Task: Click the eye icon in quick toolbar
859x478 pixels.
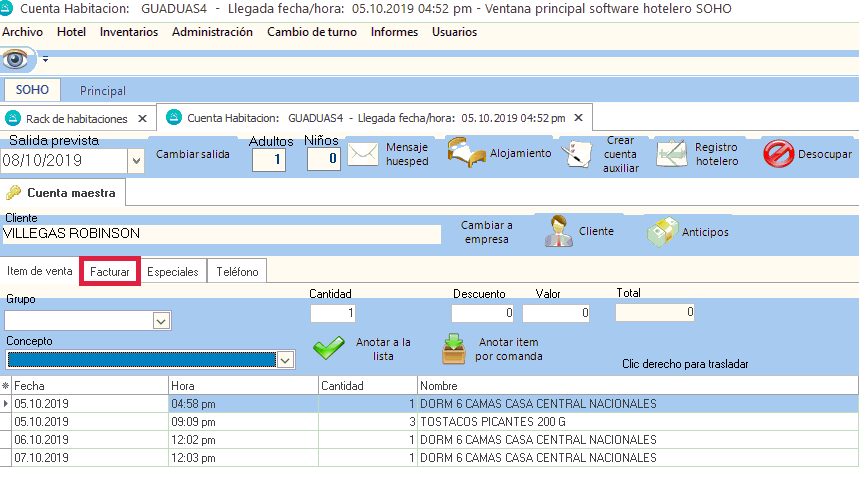Action: (16, 59)
